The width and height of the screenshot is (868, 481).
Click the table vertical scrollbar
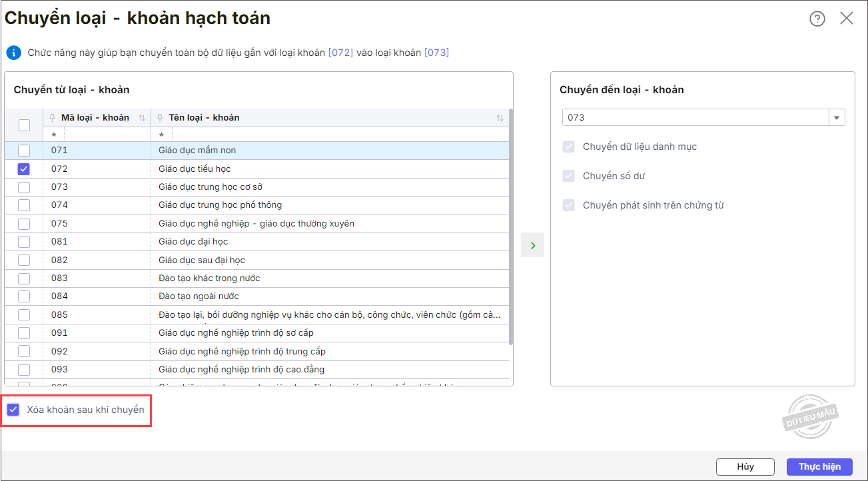[511, 227]
